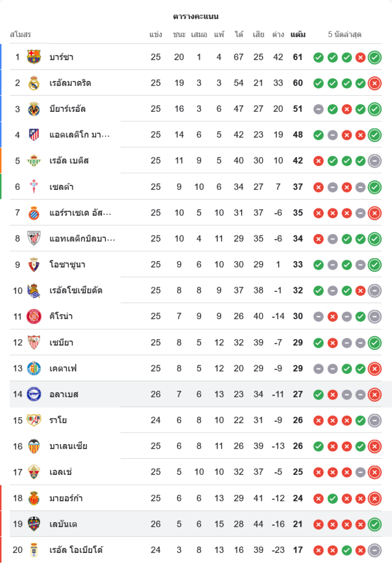Open the เลบันเต team name link
The image size is (392, 570).
[x=63, y=524]
